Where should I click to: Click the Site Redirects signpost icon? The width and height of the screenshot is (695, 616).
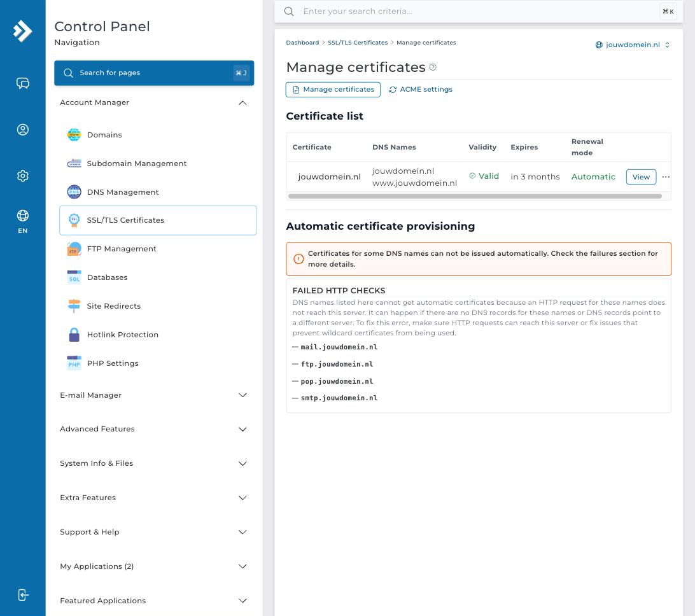pyautogui.click(x=74, y=306)
